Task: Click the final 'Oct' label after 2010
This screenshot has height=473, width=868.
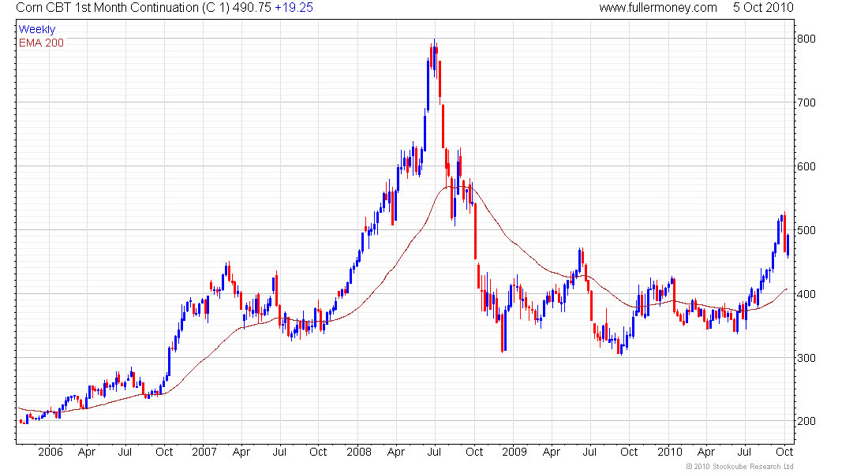Action: [784, 452]
